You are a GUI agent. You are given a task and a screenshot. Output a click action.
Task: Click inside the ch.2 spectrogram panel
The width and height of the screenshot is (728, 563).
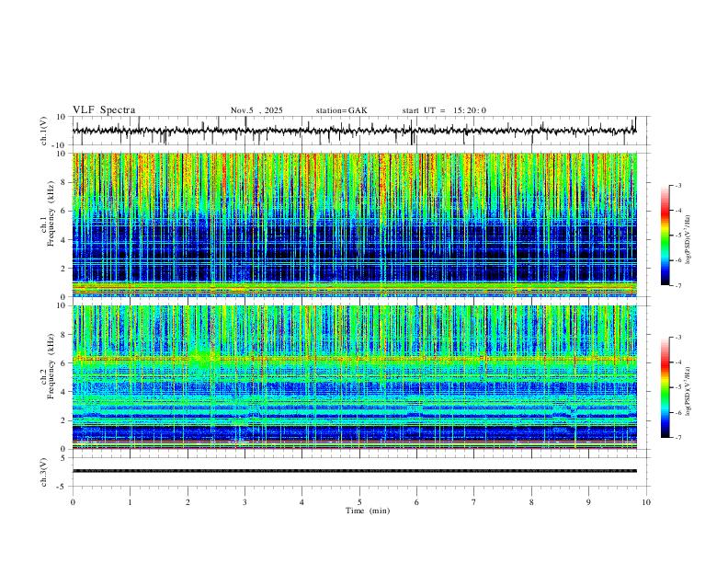pyautogui.click(x=354, y=377)
